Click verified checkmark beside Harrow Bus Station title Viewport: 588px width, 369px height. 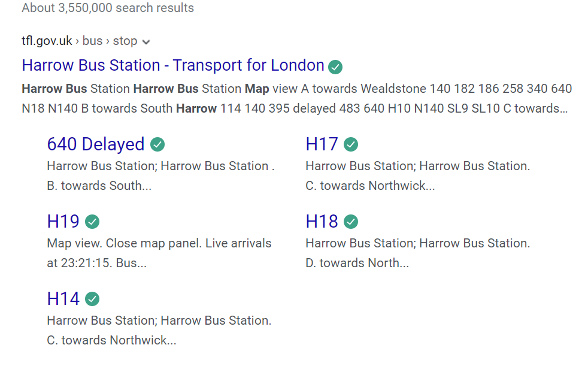[x=336, y=66]
